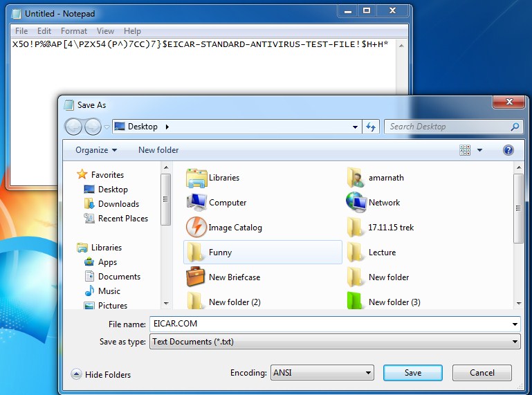532x395 pixels.
Task: Select the 17.11.15 trek folder icon
Action: [x=355, y=227]
